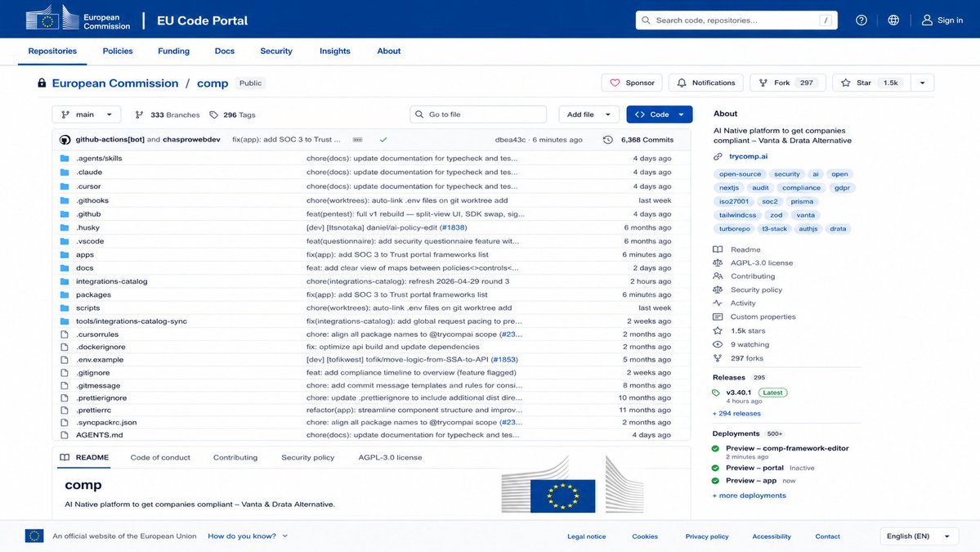Image resolution: width=980 pixels, height=552 pixels.
Task: Click the scale icon beside AGPL-3.0 license
Action: 718,263
